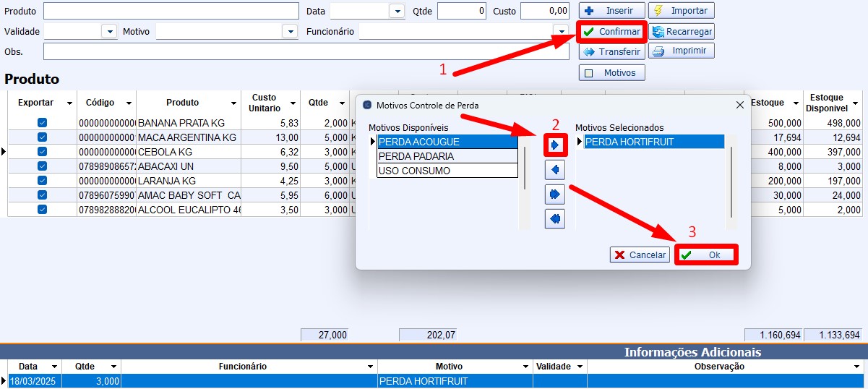
Task: Click into the Obs. text field
Action: coord(306,51)
